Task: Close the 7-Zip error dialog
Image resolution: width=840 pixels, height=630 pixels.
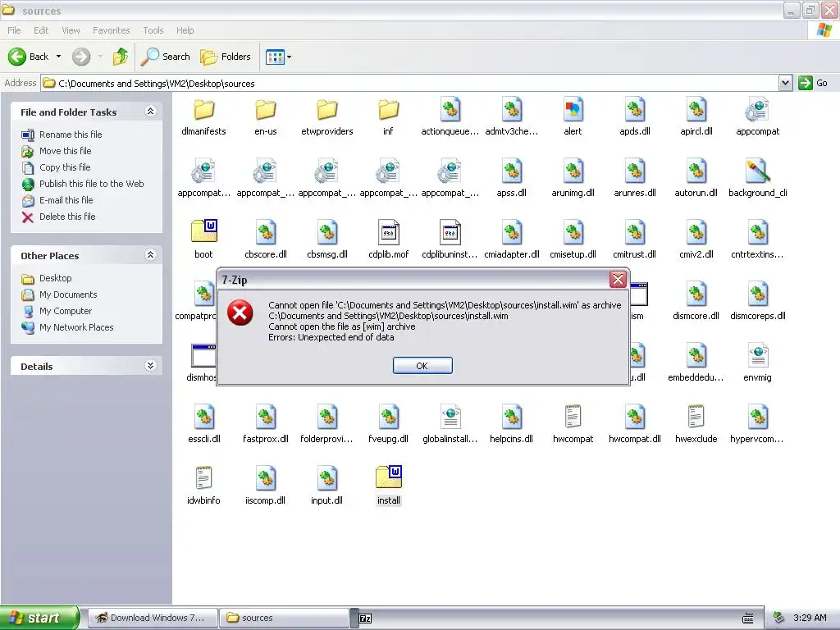Action: pos(618,279)
